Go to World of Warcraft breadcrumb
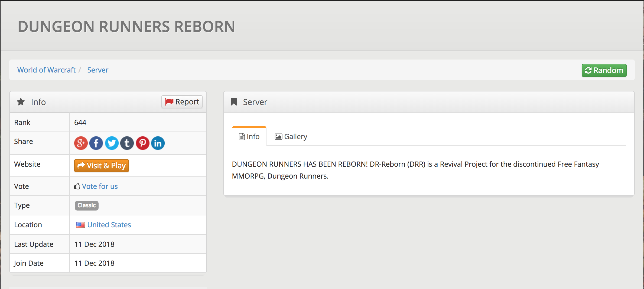This screenshot has height=289, width=644. click(46, 70)
